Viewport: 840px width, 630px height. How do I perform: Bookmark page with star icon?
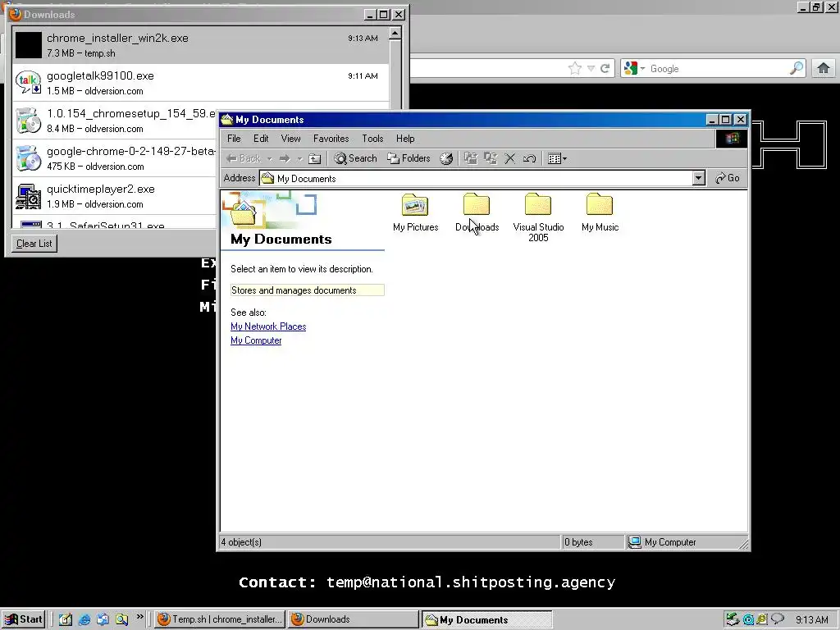(x=574, y=69)
